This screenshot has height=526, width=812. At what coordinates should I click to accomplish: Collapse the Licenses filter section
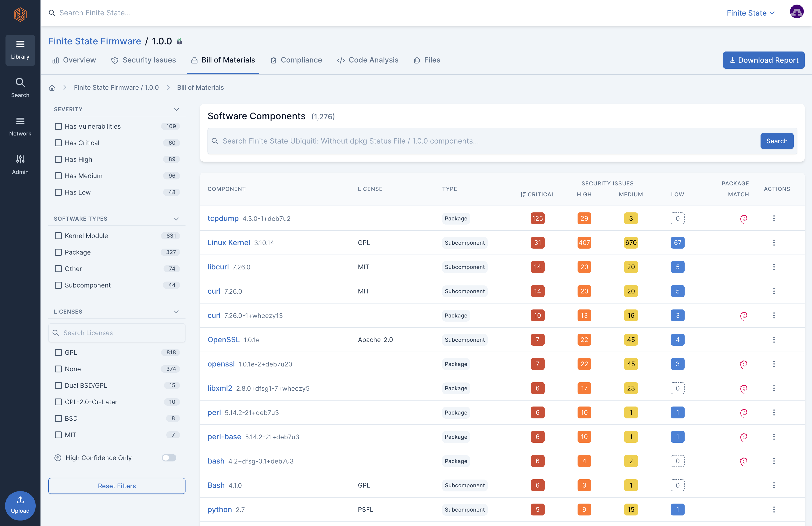(x=176, y=312)
